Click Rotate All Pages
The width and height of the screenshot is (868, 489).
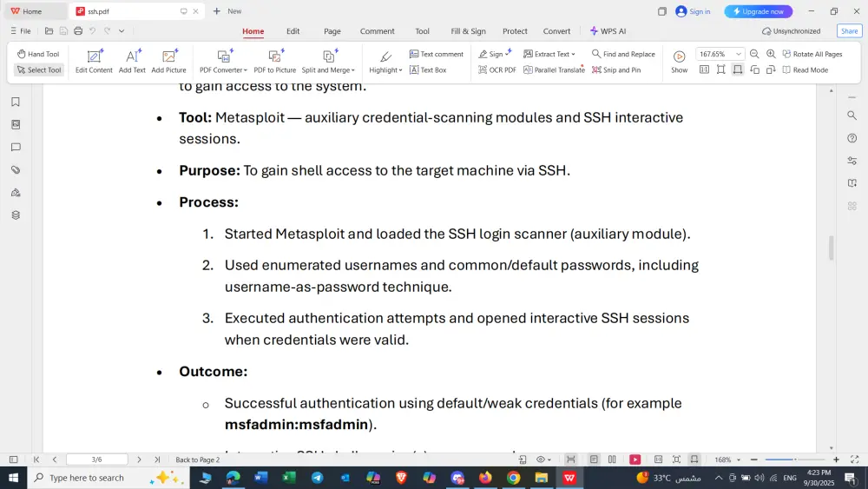click(812, 54)
